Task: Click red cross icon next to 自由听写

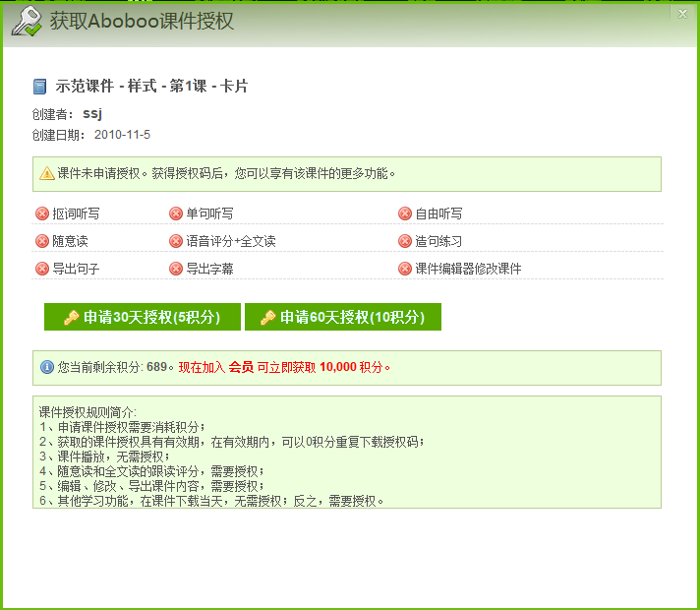Action: [x=405, y=213]
